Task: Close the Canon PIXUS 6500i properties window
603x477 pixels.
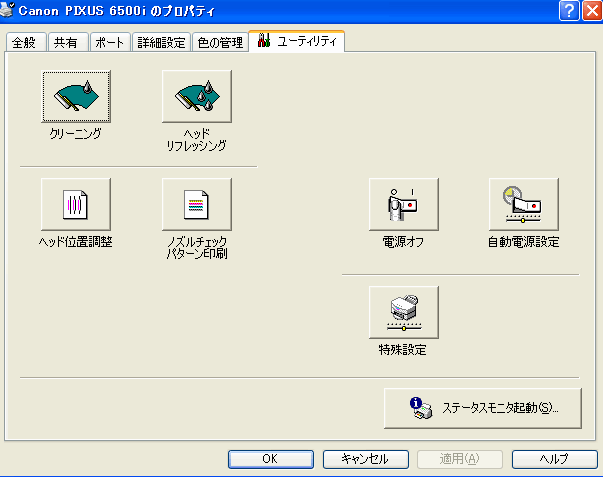Action: 592,10
